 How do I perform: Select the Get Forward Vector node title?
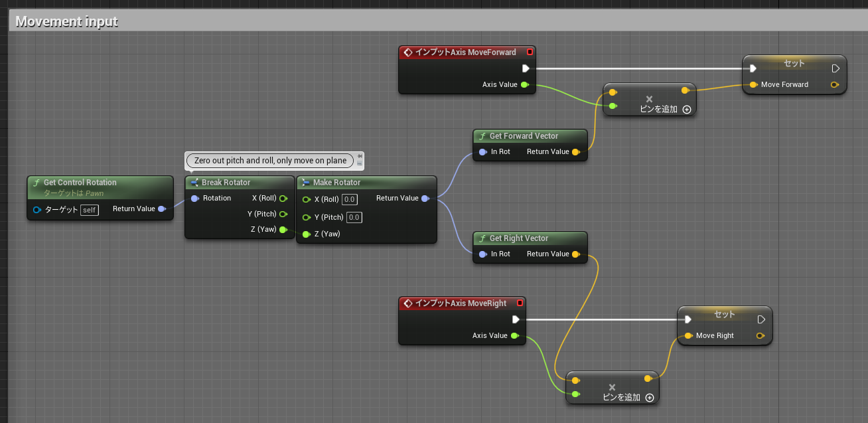point(524,136)
